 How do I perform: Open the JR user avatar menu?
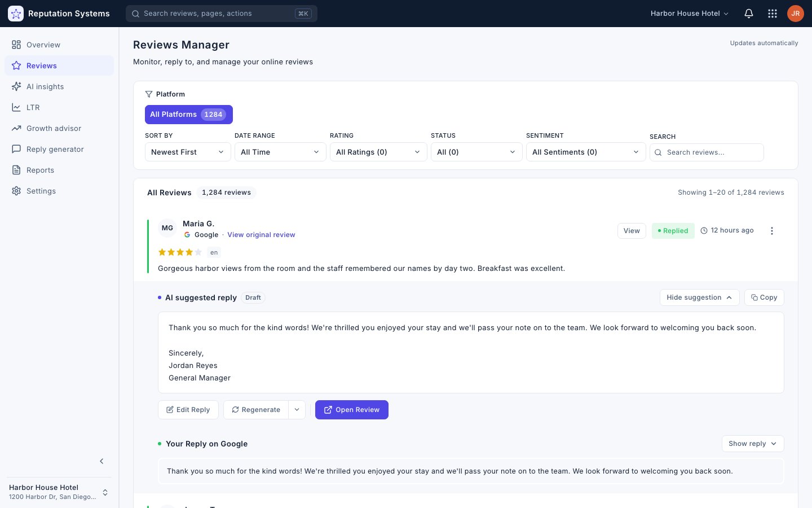coord(796,14)
